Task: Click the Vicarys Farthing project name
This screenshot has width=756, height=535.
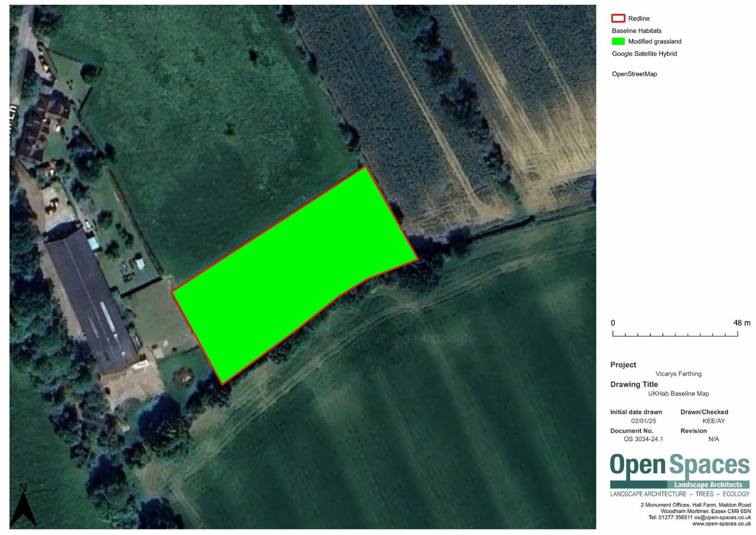Action: (679, 374)
